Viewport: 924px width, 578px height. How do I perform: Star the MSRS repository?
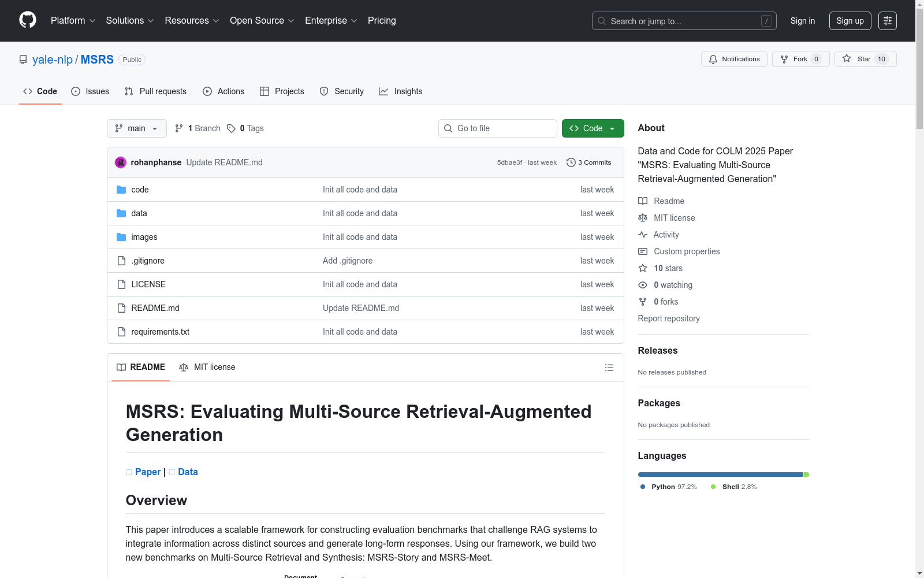865,59
